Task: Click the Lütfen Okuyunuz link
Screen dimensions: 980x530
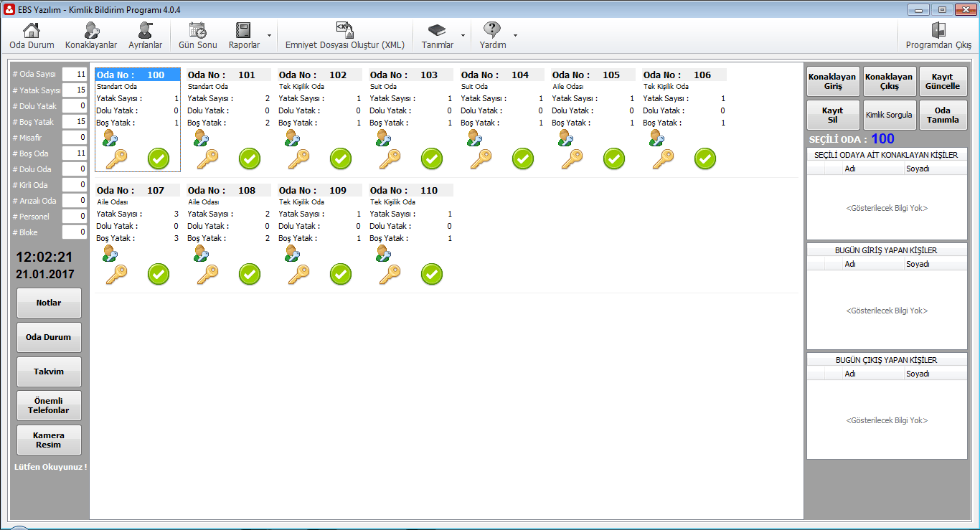Action: [51, 467]
